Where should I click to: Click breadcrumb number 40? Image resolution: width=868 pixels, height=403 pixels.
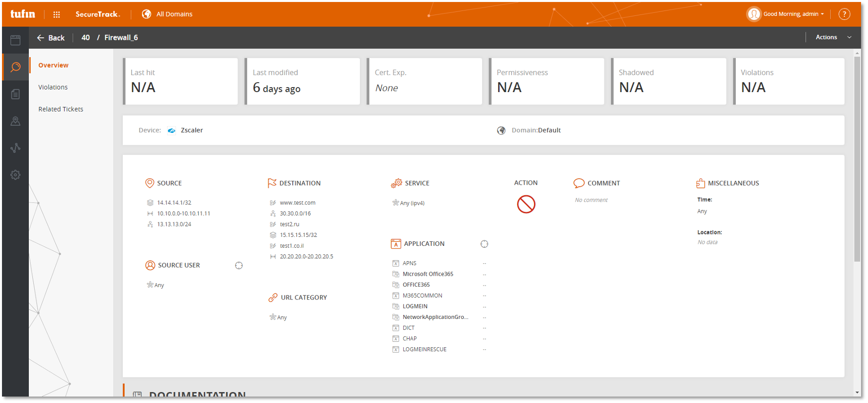coord(86,38)
